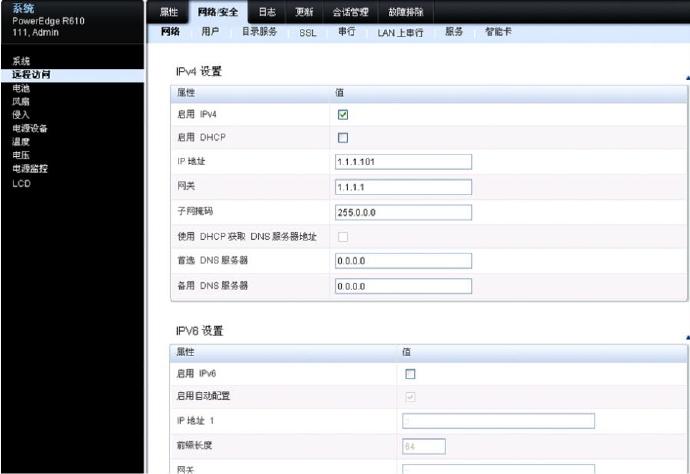Check the 启用 IPv6 checkbox
This screenshot has height=474, width=690.
point(410,374)
